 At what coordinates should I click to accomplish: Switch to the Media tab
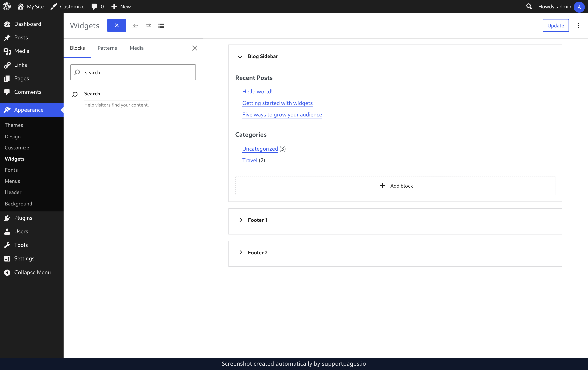[x=137, y=48]
